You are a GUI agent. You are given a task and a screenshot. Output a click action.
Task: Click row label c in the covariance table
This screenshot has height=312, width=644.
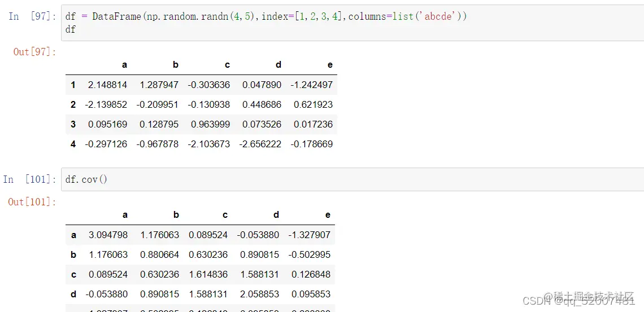point(73,274)
